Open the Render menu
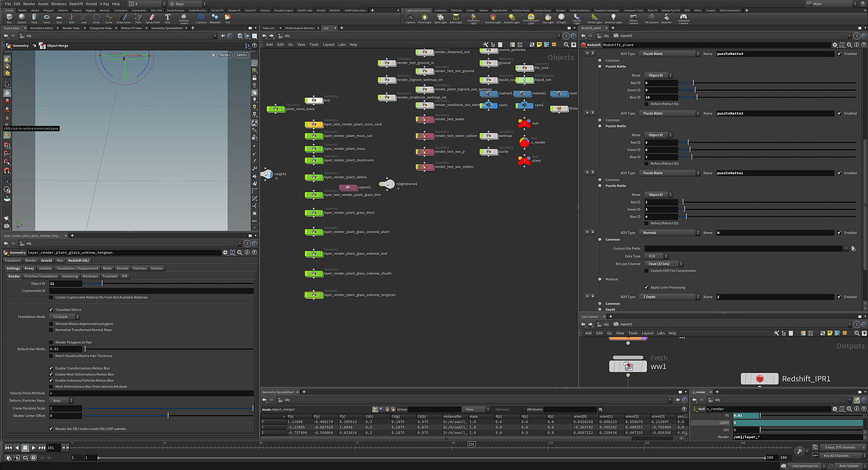Screen dimensions: 868x470 [29, 3]
